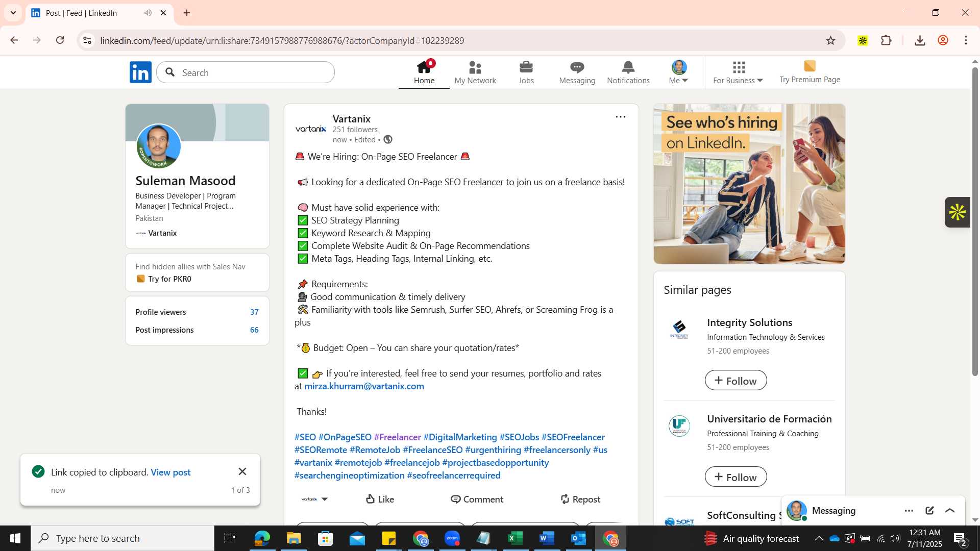
Task: Expand the Messaging overlay chevron
Action: point(950,511)
